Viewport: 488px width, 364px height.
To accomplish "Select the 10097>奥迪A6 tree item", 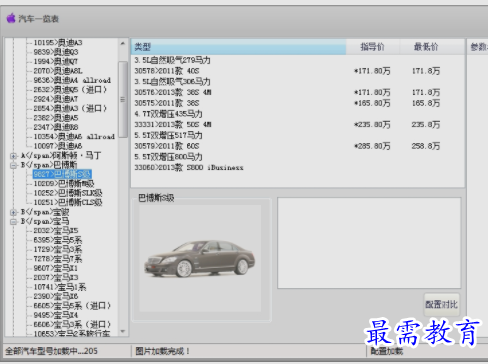I will click(x=58, y=146).
